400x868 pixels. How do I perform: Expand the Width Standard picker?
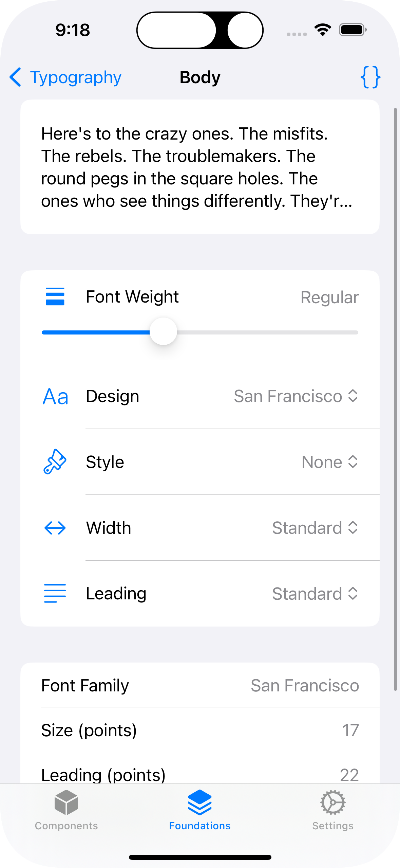click(x=315, y=528)
